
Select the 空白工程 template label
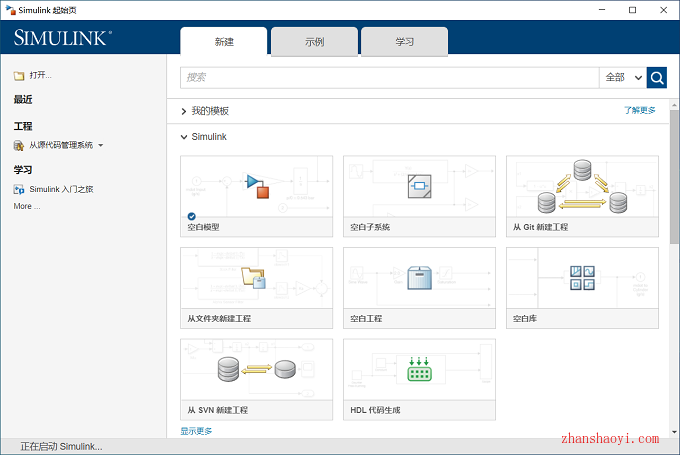coord(366,318)
